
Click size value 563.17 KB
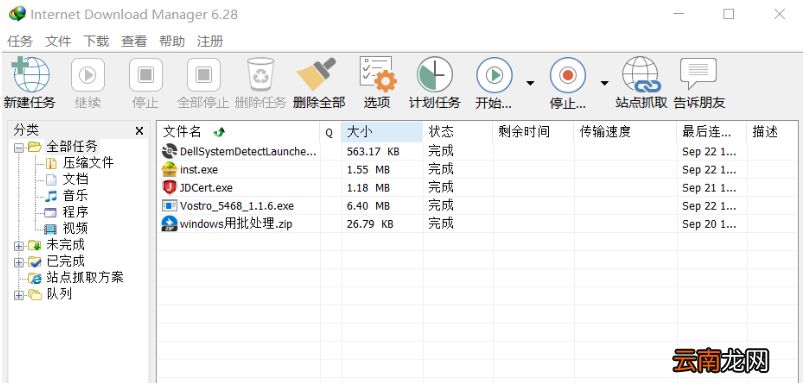click(373, 152)
